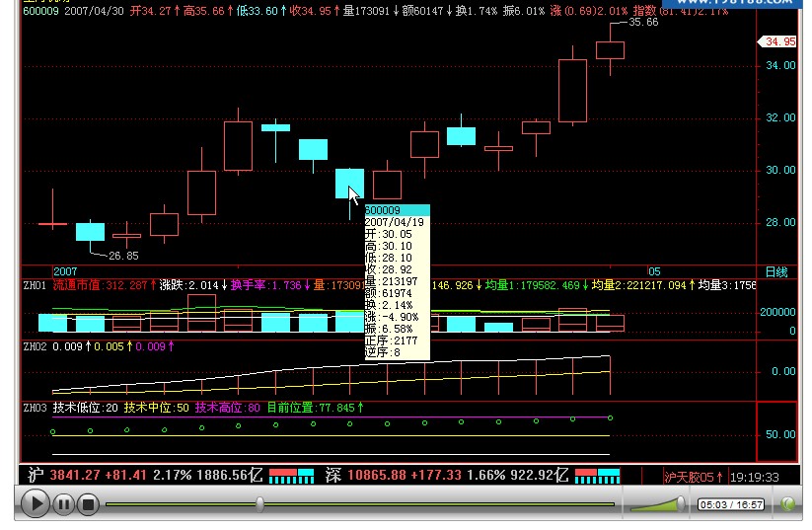Screen dimensions: 812x530
Task: Click the 沪天胶05 futures ticker
Action: (691, 477)
